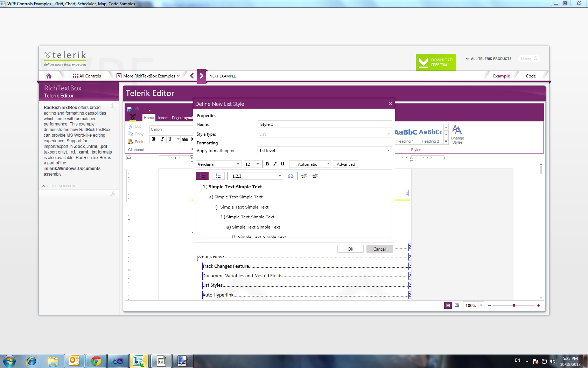Click the decrease indent icon in dialog
Screen dimensions: 588x368
coord(304,176)
